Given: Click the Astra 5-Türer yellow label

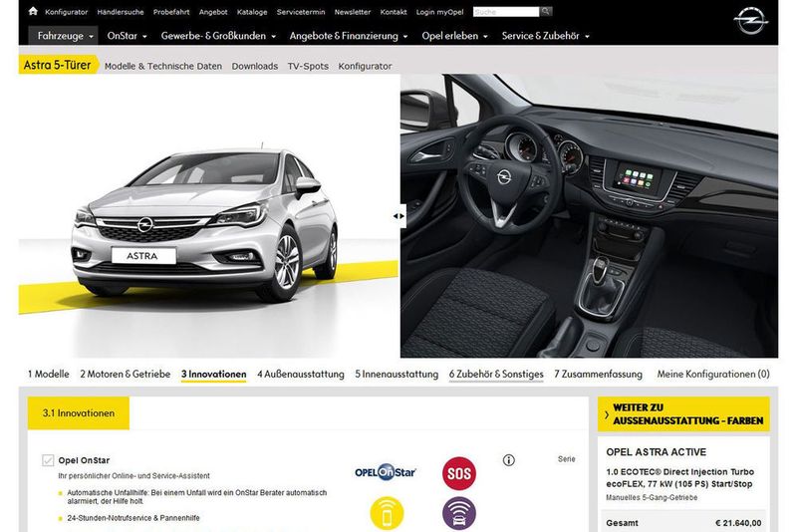Looking at the screenshot, I should pos(58,65).
